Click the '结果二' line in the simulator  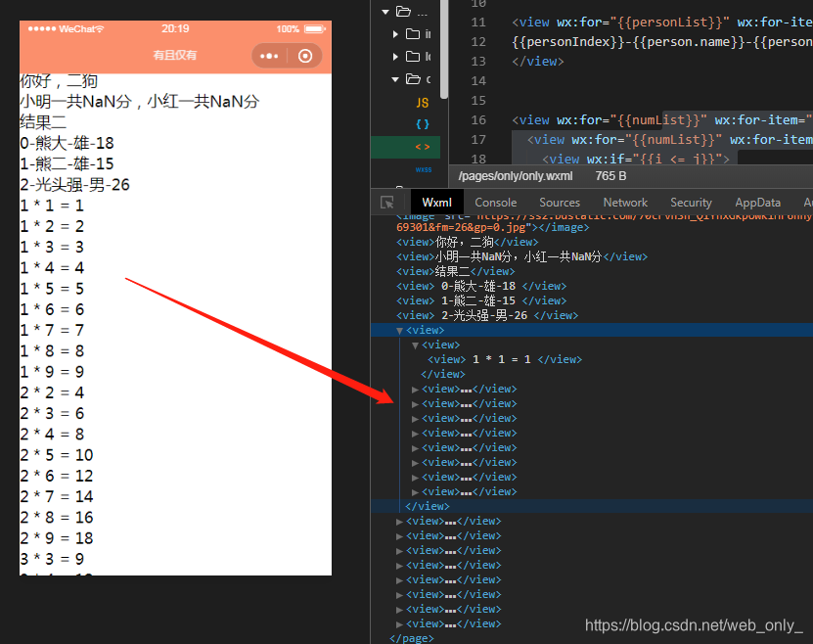[x=43, y=122]
